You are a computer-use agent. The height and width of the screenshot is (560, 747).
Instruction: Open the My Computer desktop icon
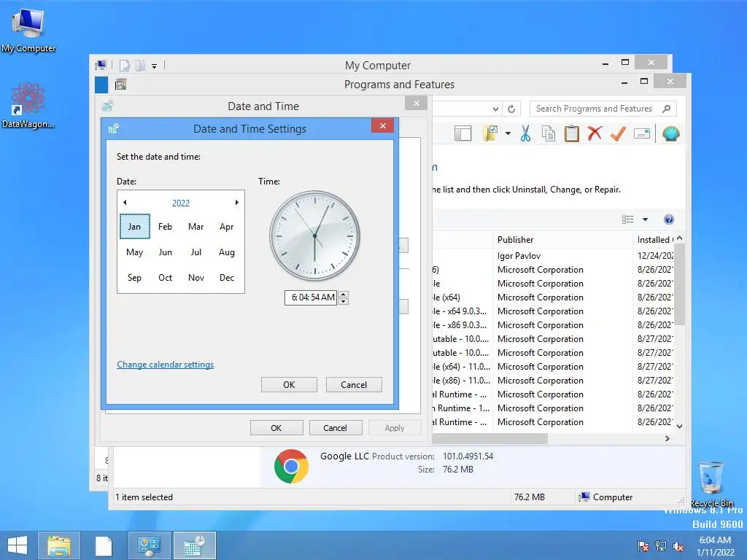click(x=28, y=31)
